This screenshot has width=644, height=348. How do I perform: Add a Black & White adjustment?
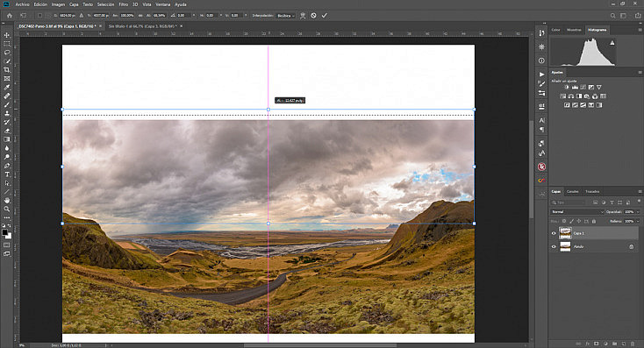pos(579,96)
